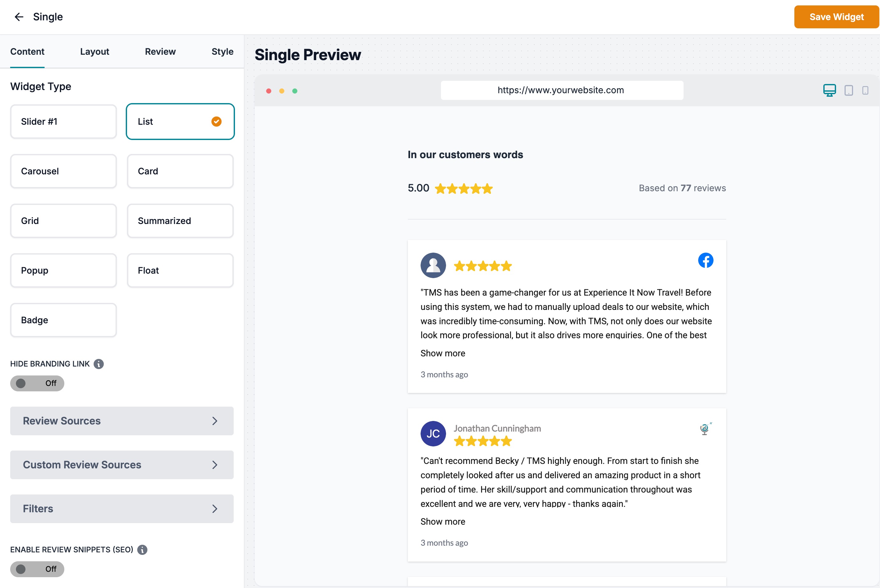Image resolution: width=880 pixels, height=588 pixels.
Task: Show more of the TMS game-changer review
Action: pyautogui.click(x=443, y=353)
